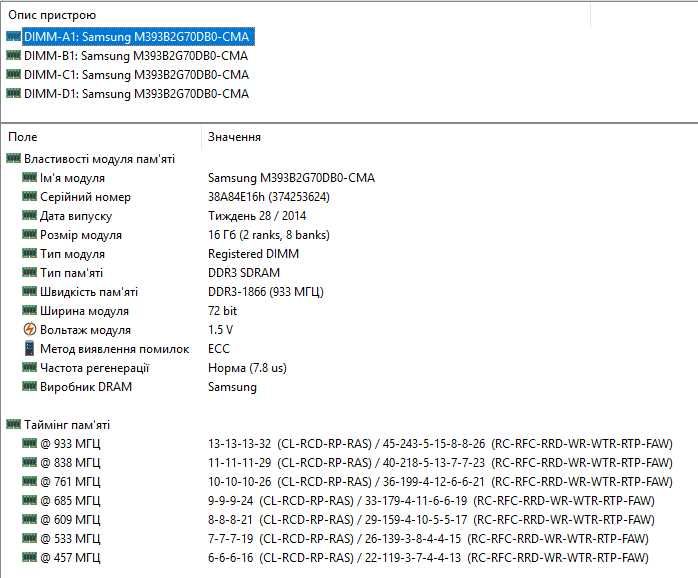This screenshot has width=698, height=578.
Task: Select DIMM-A1 Samsung M393B2G70DB0-CMA device row
Action: coord(138,37)
